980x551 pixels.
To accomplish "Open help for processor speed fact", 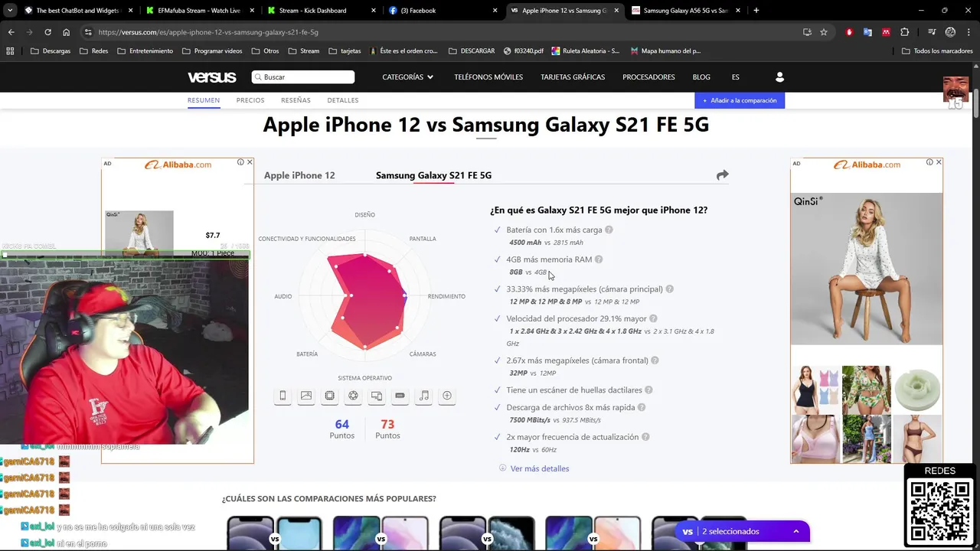I will click(653, 318).
